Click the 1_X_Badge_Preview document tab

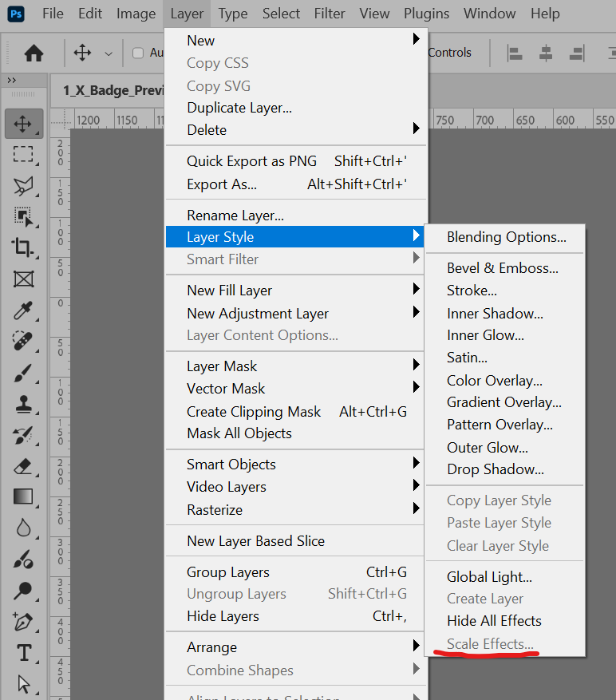(x=113, y=90)
